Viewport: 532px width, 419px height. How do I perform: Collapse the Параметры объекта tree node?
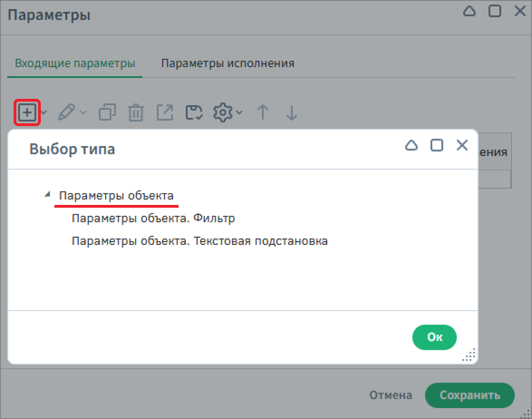click(x=47, y=194)
